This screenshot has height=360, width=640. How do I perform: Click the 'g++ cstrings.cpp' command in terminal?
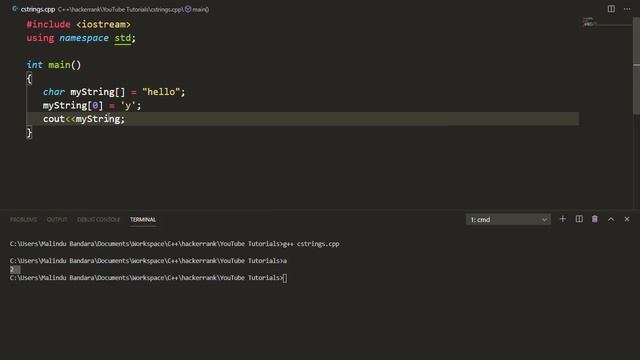coord(311,244)
